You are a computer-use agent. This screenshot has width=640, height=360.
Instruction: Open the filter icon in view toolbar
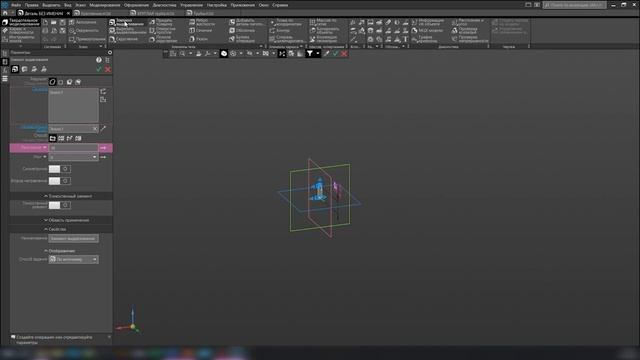[x=310, y=53]
